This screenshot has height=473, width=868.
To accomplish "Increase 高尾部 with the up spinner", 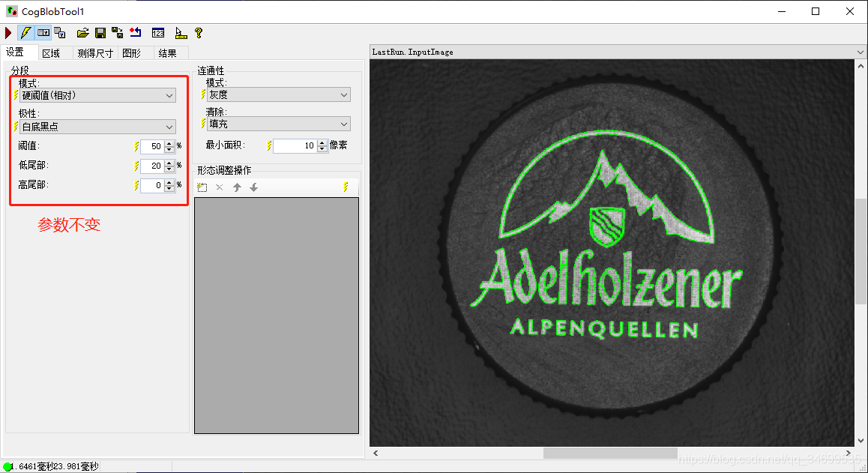I will [169, 182].
